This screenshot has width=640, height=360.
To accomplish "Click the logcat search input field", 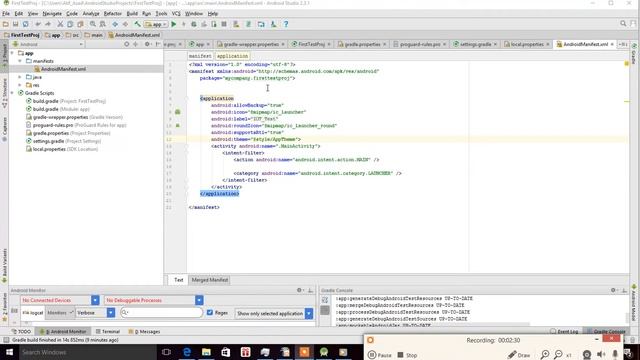I will 162,313.
